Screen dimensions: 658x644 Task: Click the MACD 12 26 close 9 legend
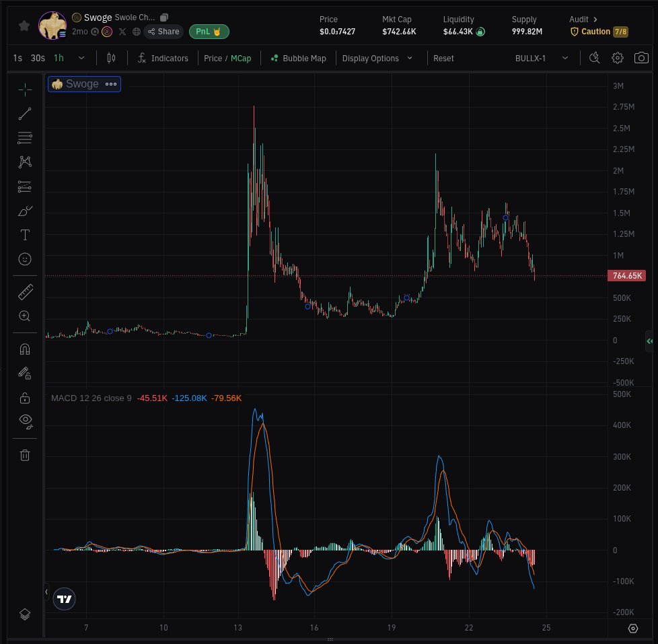click(91, 398)
